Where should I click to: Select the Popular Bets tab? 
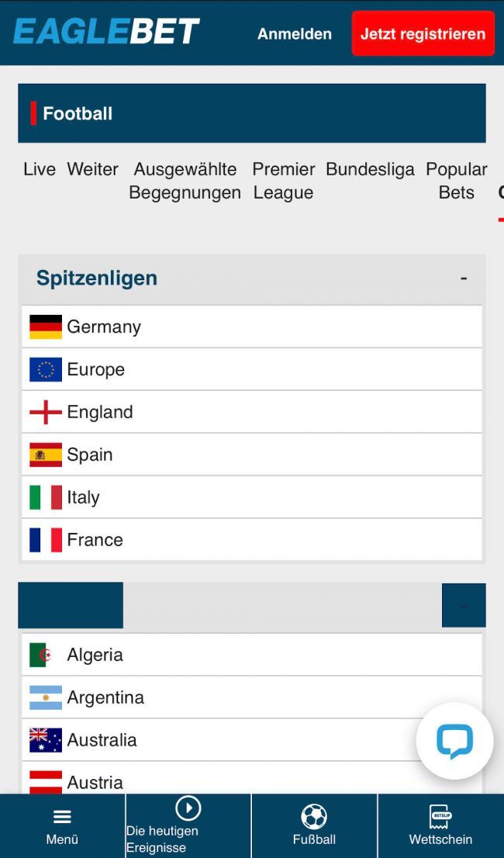coord(456,181)
